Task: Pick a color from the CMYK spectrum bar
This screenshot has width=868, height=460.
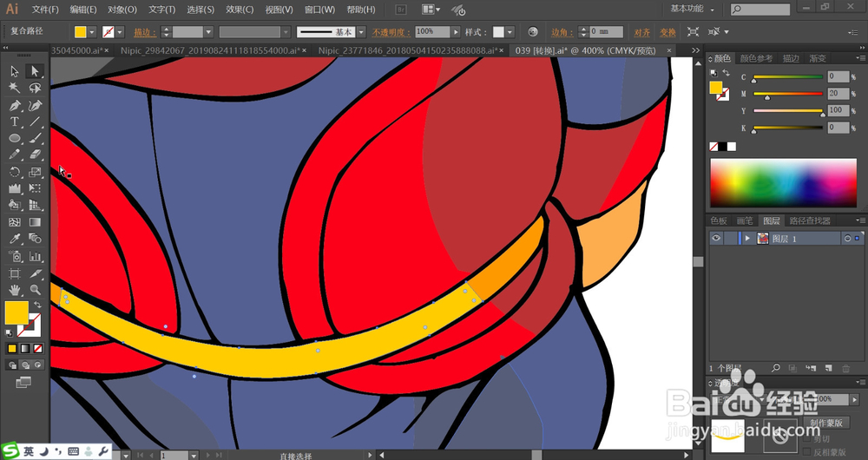Action: click(783, 183)
